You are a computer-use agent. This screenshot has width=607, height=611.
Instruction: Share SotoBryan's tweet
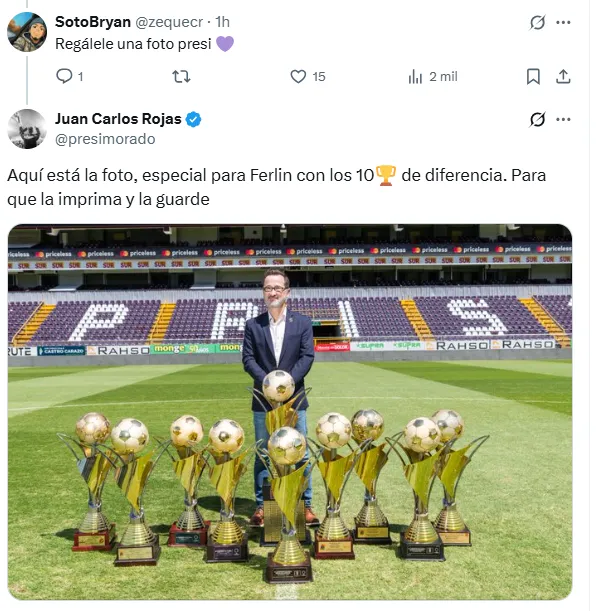(x=563, y=76)
